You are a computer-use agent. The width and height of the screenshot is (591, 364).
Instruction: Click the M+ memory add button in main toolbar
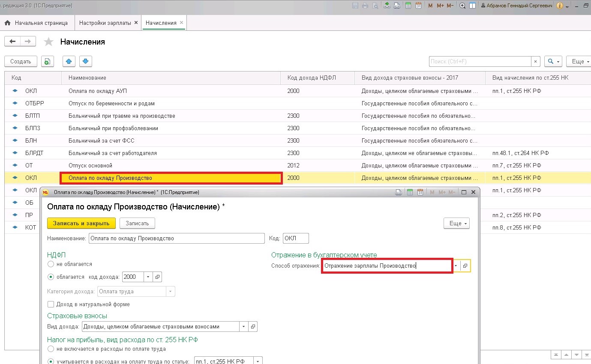coord(440,6)
